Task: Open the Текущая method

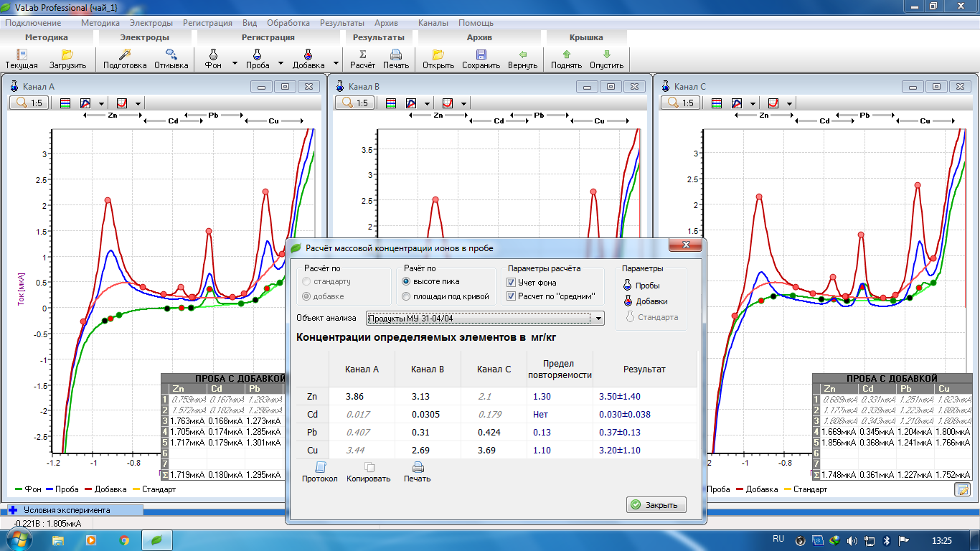Action: tap(22, 59)
